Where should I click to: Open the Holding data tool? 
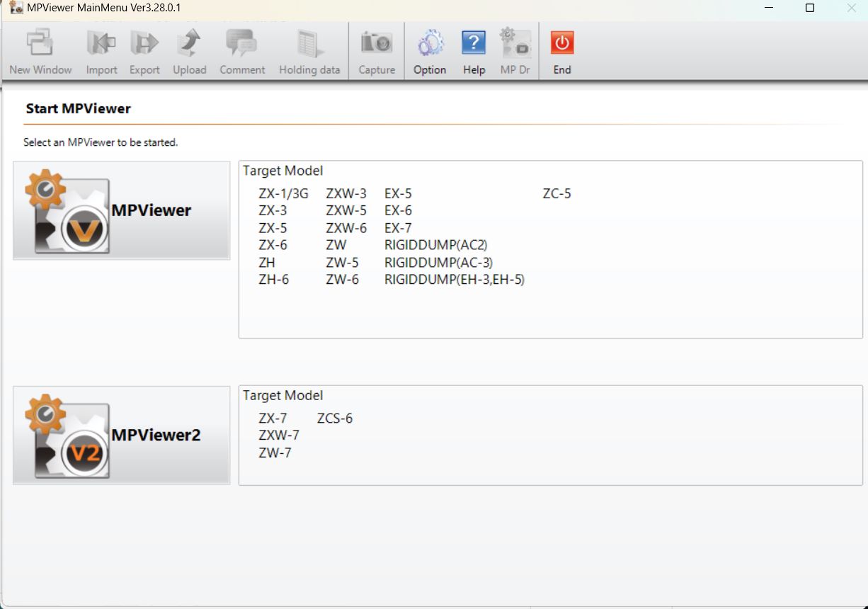pyautogui.click(x=309, y=42)
